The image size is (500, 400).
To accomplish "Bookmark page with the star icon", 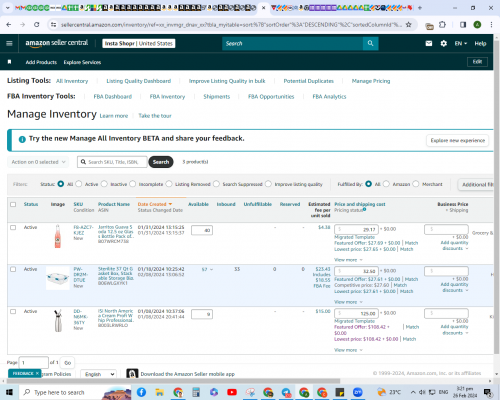I will point(408,25).
